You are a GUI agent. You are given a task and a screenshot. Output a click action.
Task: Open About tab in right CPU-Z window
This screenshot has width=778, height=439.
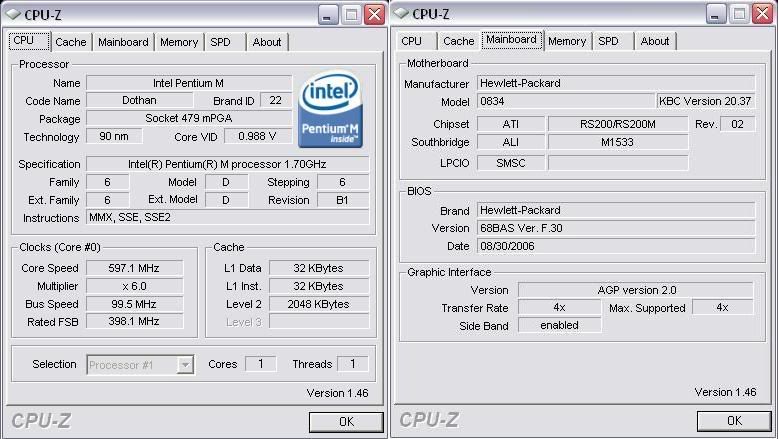click(x=655, y=41)
